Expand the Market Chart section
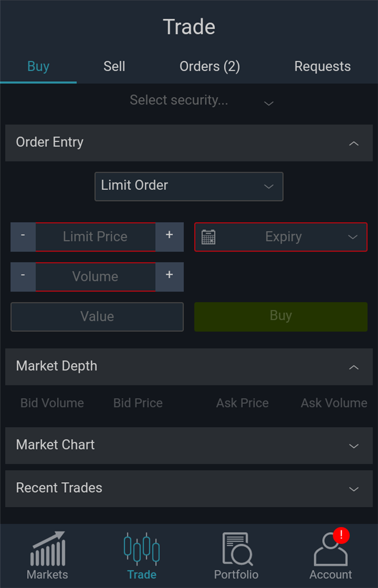Viewport: 378px width, 588px height. (x=353, y=446)
